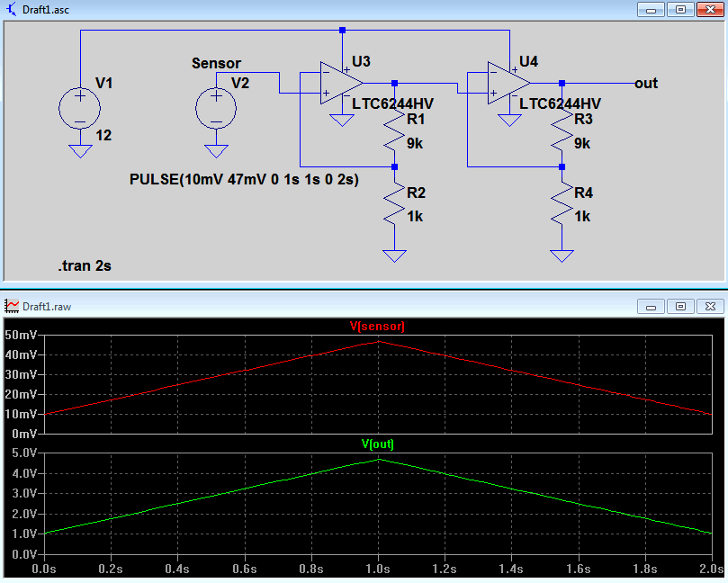Maximize the Draft1.raw waveform window
Viewport: 728px width, 583px height.
[680, 306]
